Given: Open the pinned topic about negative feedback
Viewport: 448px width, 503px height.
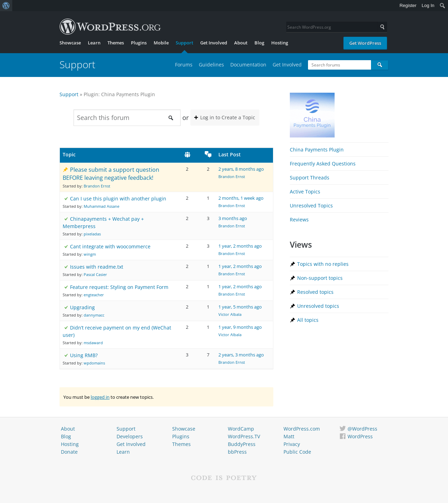Looking at the screenshot, I should pyautogui.click(x=111, y=174).
